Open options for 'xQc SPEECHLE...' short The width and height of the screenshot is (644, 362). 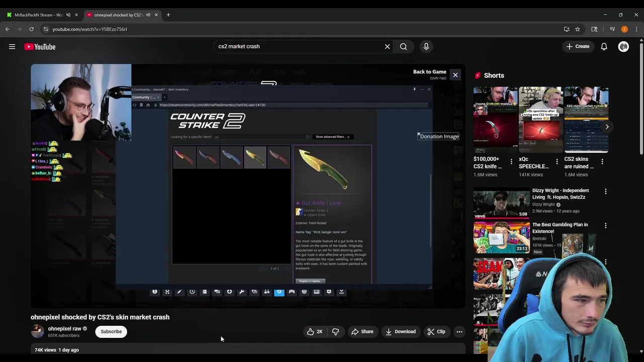click(556, 162)
